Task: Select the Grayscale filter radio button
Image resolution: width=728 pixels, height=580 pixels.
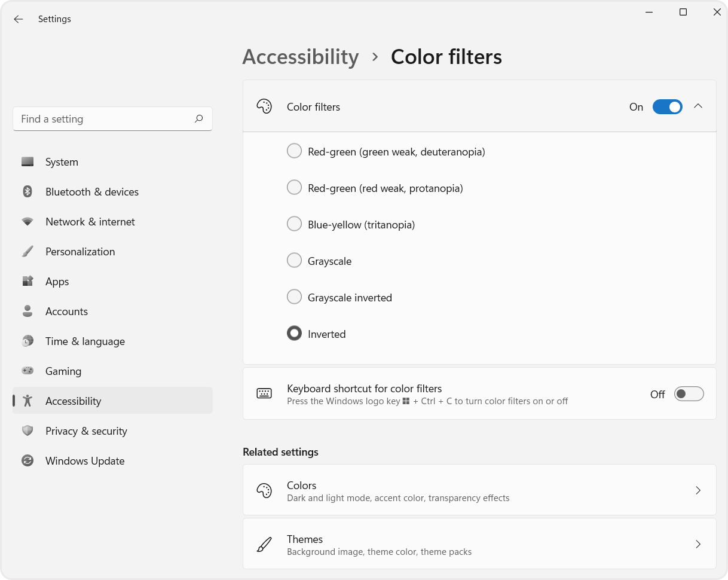Action: [x=294, y=260]
